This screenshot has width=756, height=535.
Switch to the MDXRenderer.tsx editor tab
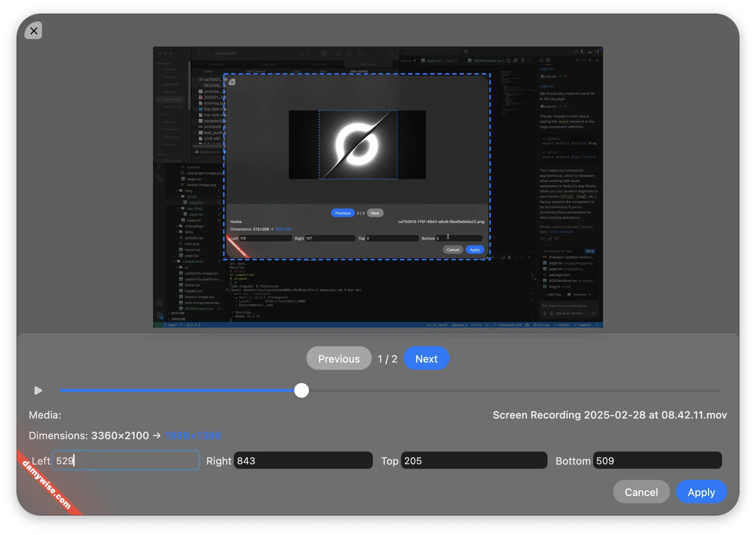487,60
